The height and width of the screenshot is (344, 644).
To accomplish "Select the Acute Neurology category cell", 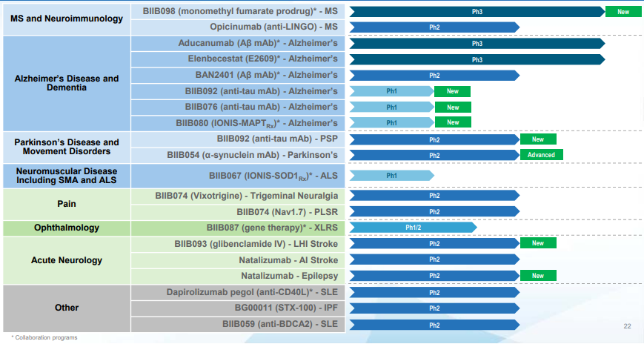I will (x=67, y=260).
